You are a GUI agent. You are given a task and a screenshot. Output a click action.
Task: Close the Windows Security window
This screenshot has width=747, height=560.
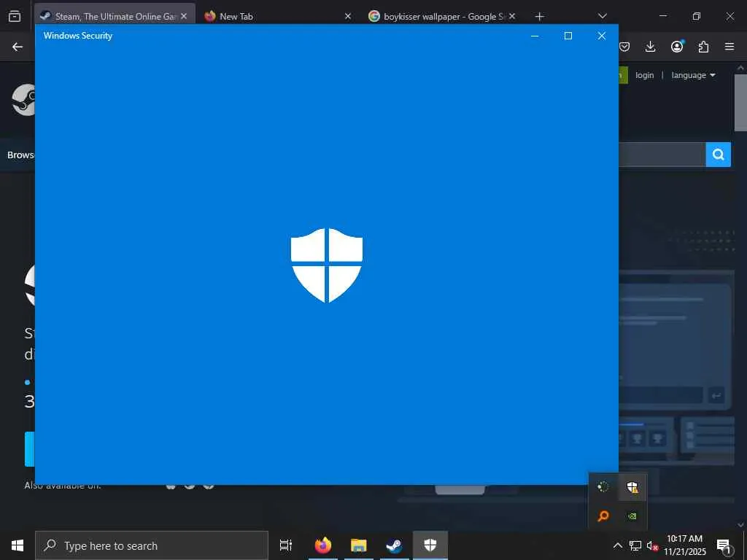tap(602, 36)
